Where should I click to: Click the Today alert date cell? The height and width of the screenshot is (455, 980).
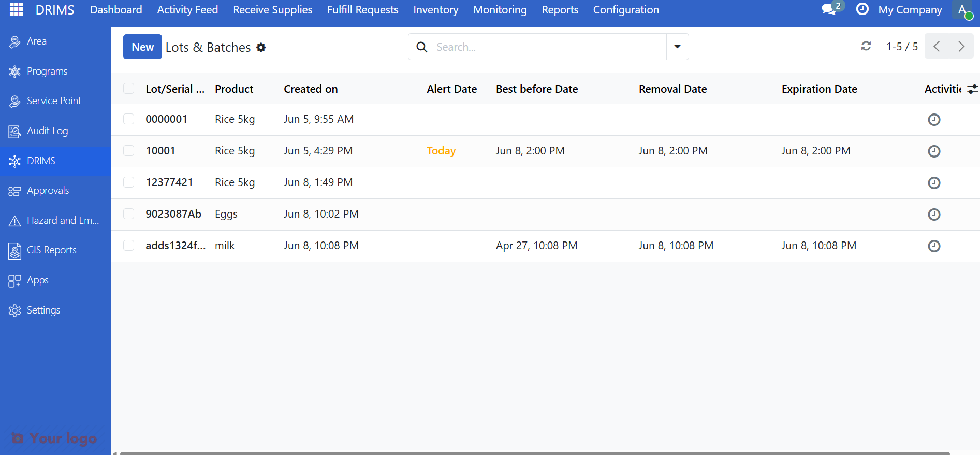pos(441,151)
